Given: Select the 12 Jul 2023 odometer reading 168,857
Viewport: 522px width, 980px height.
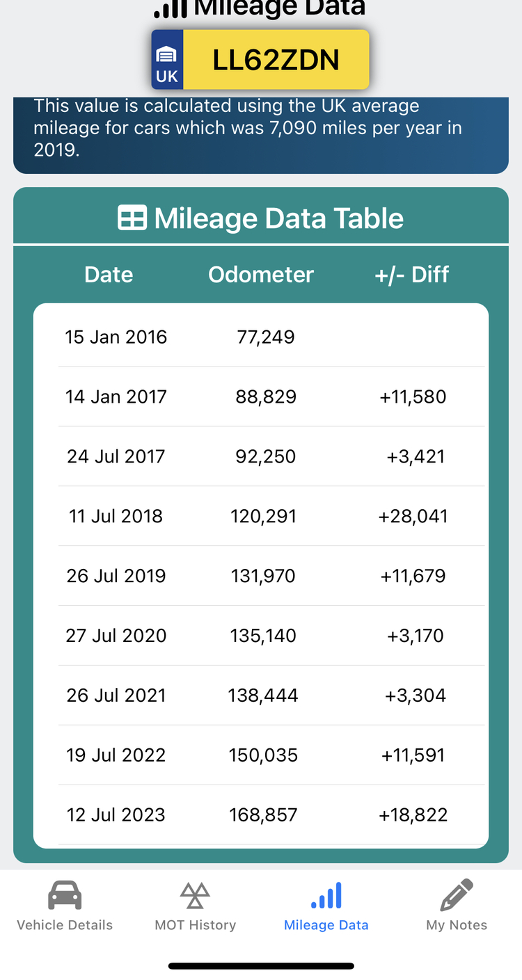Looking at the screenshot, I should (263, 814).
